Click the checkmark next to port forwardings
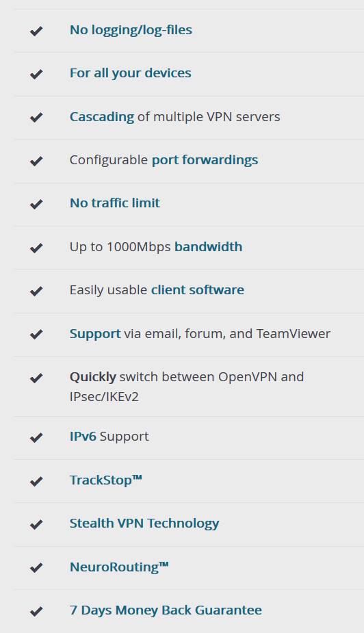This screenshot has height=633, width=364. (36, 161)
